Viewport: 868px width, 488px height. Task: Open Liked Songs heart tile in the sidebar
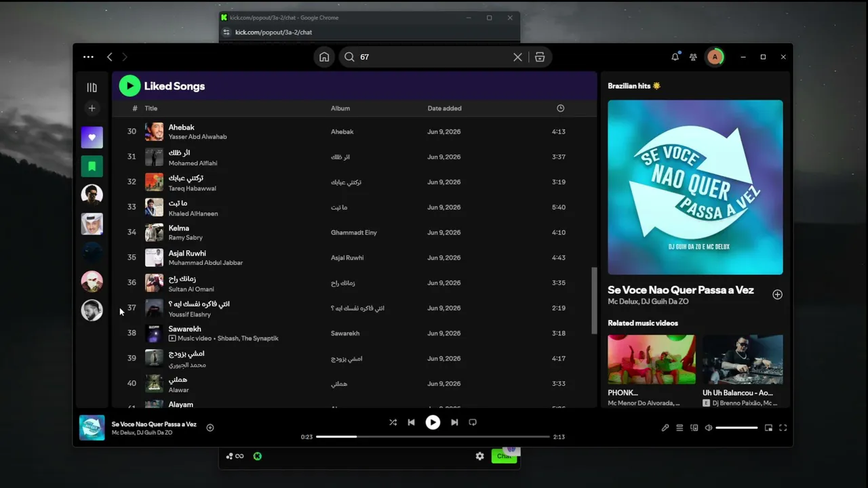tap(92, 138)
